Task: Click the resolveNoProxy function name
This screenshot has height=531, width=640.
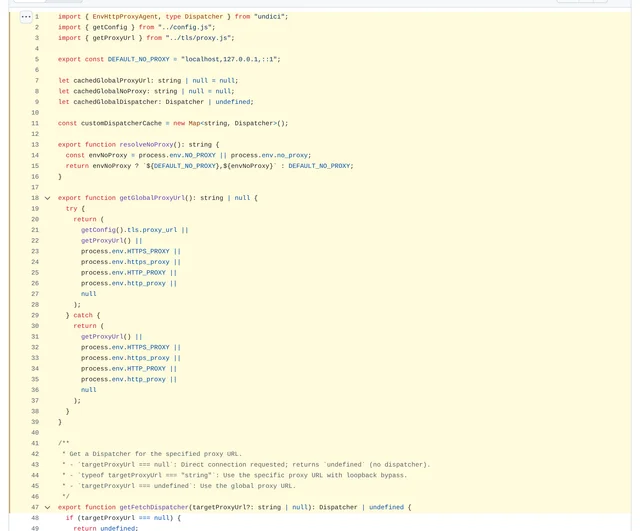Action: [147, 144]
